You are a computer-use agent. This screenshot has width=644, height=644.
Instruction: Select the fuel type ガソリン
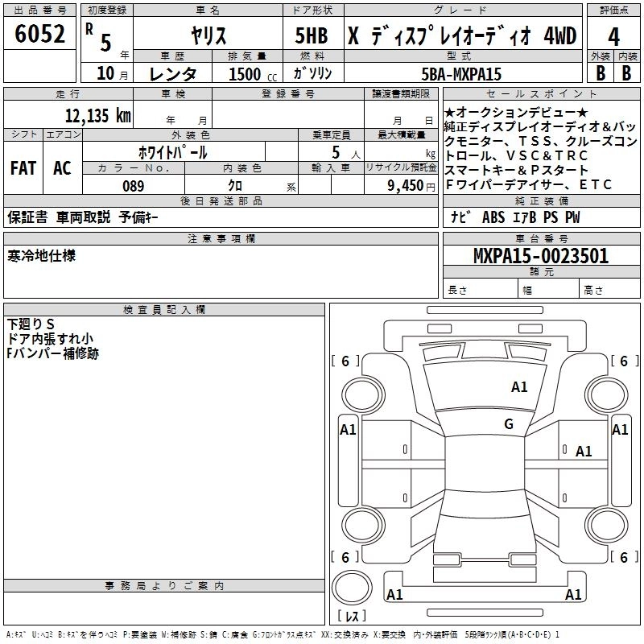(x=312, y=73)
